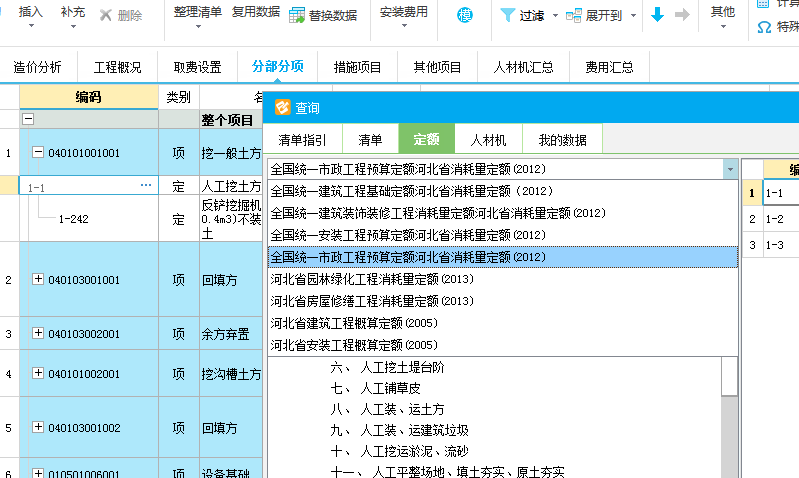Click the 过滤 funnel icon

(508, 15)
